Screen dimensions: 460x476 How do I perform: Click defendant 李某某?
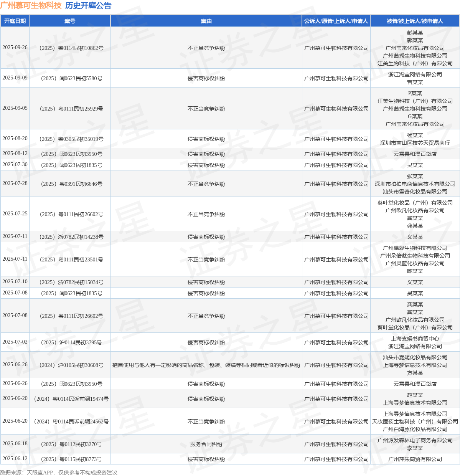coord(415,448)
